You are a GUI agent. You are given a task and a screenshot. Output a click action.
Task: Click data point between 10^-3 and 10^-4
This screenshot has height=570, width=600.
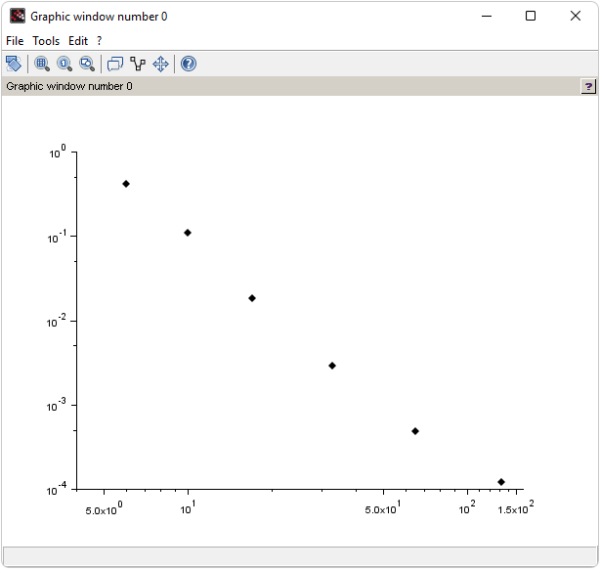point(415,431)
